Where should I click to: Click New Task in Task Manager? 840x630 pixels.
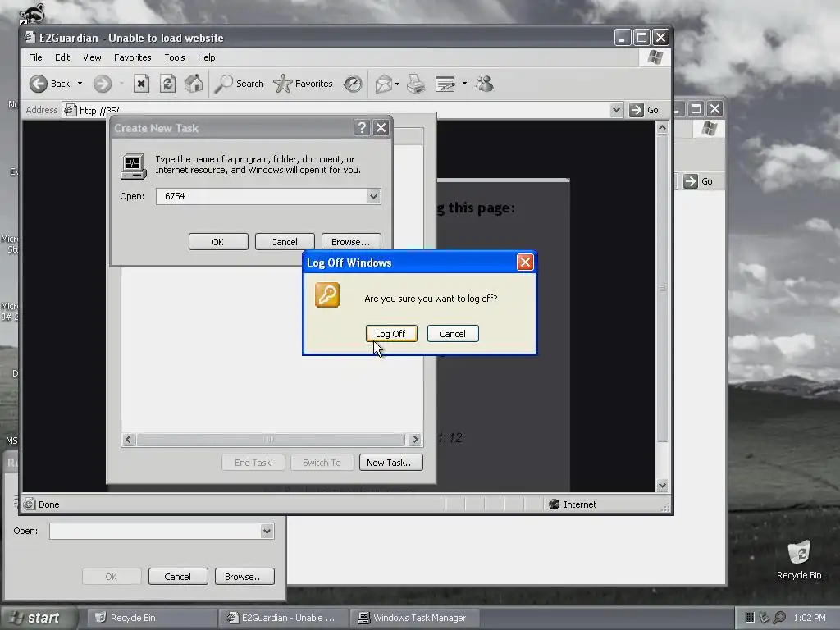[x=390, y=463]
